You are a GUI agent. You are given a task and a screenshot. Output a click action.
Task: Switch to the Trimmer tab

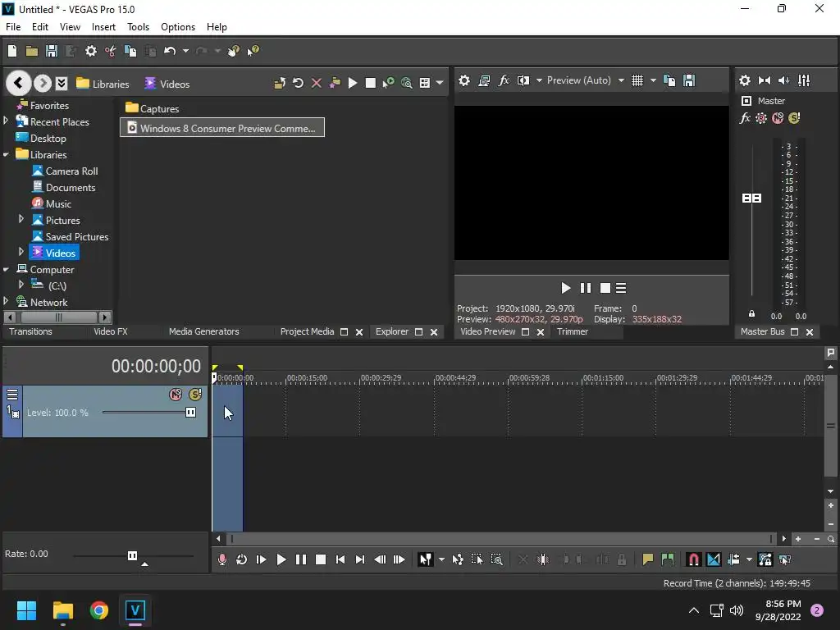[572, 331]
